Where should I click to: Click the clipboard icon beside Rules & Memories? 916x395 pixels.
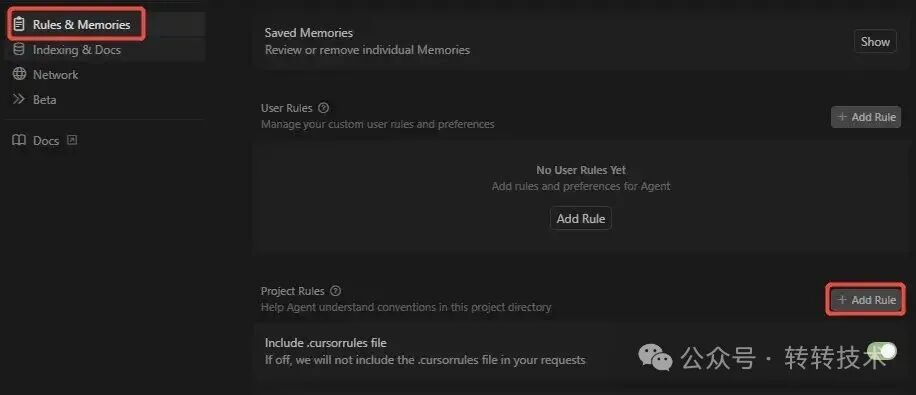click(19, 25)
